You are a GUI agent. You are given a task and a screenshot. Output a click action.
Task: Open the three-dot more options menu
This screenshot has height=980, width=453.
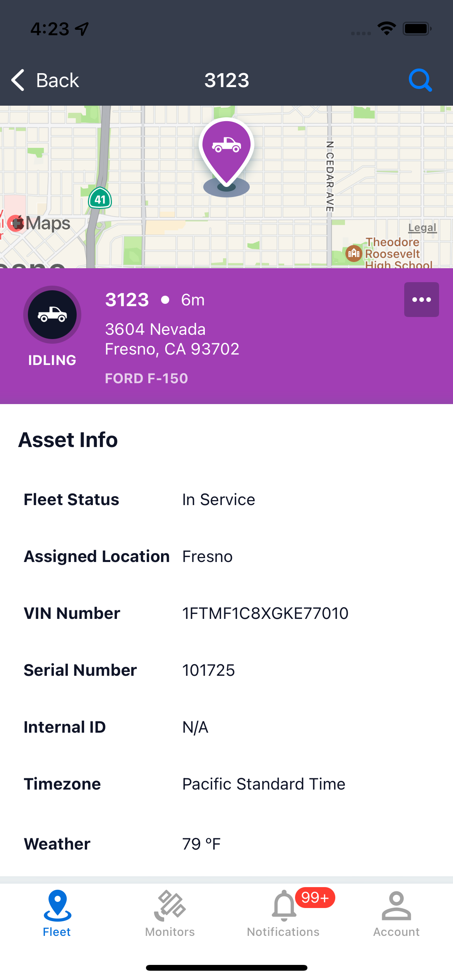pos(421,300)
